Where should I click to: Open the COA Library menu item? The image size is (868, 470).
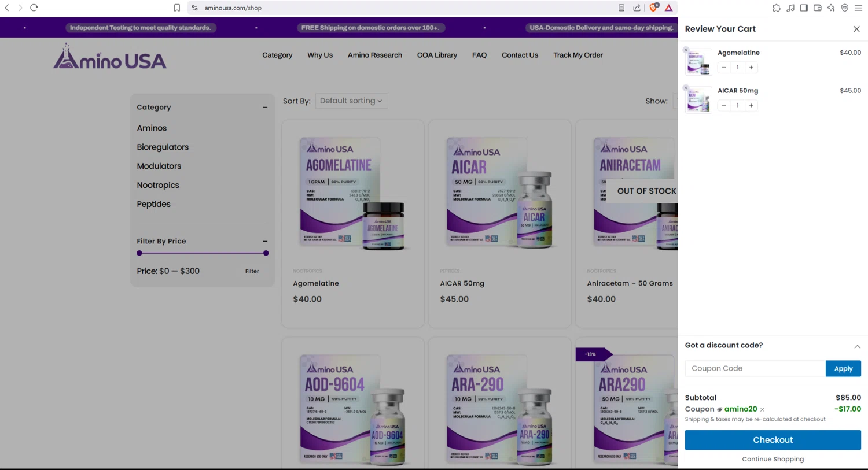(x=437, y=55)
